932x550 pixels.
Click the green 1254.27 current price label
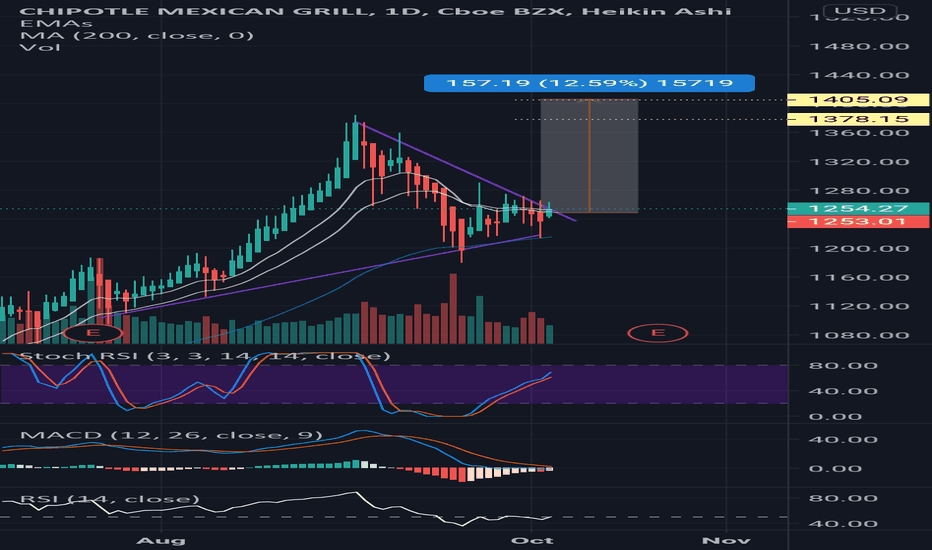click(x=858, y=209)
